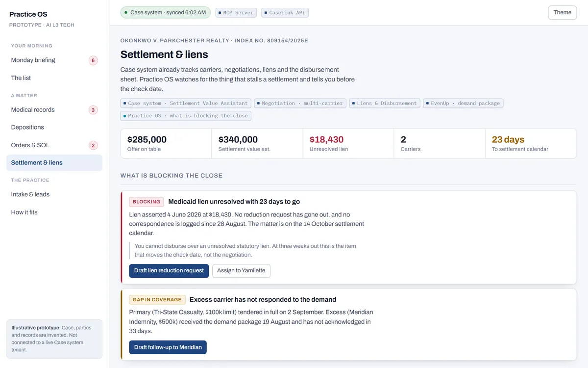Click the Liens & Disbursement tag
The image size is (588, 368).
[385, 104]
